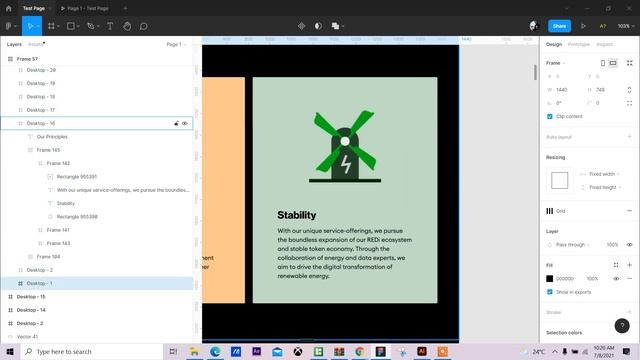Image resolution: width=640 pixels, height=360 pixels.
Task: Select the Move tool
Action: click(x=30, y=26)
